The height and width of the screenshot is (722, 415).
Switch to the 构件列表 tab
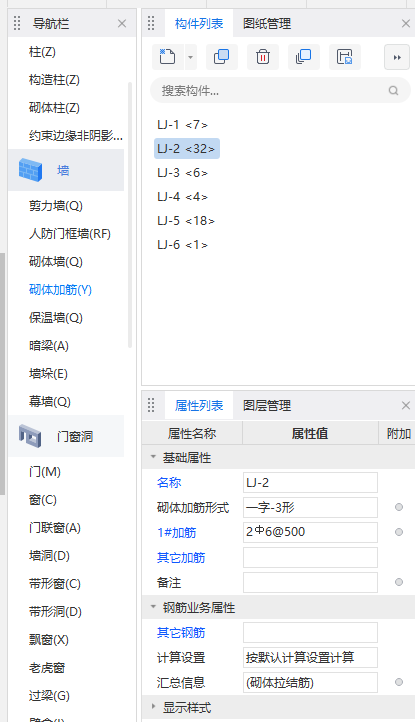point(199,23)
